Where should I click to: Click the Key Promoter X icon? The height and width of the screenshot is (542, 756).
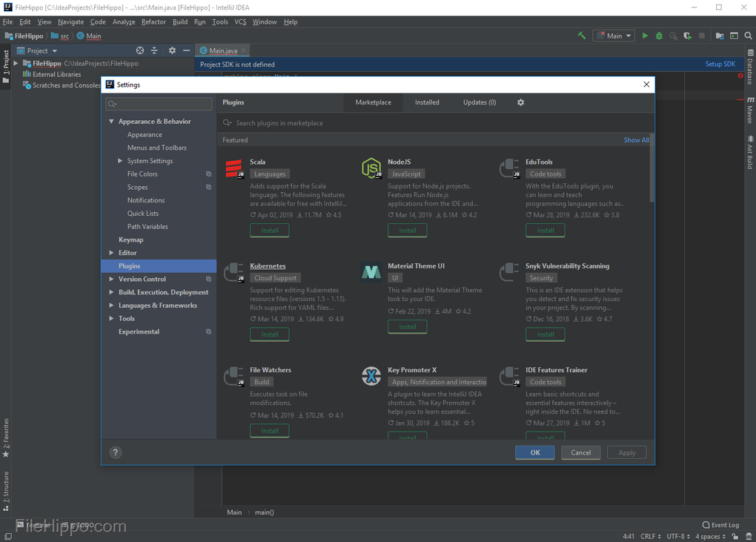click(371, 376)
